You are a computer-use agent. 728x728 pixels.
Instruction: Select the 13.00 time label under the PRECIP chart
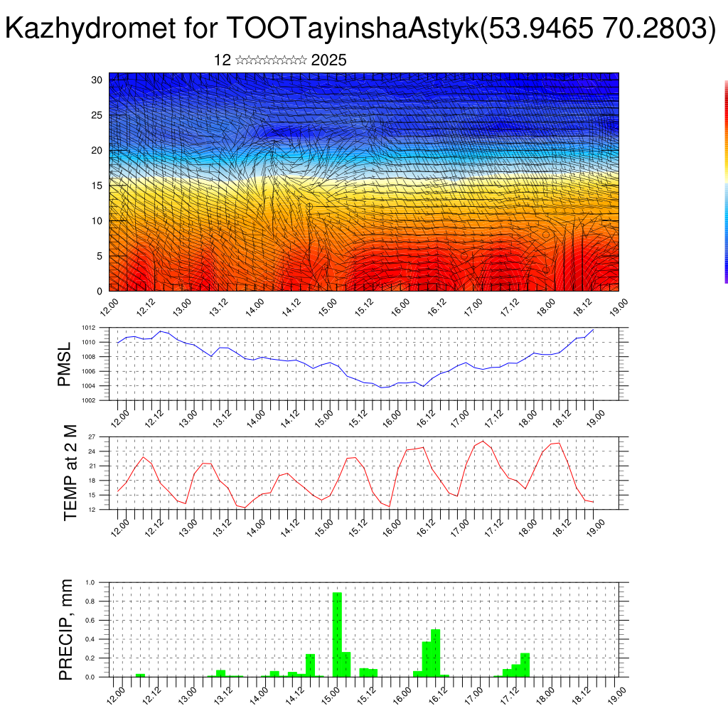(187, 696)
